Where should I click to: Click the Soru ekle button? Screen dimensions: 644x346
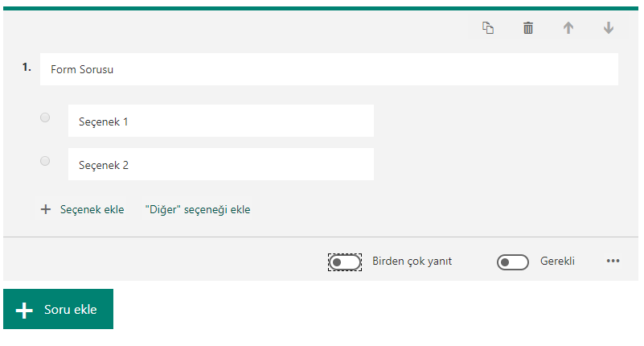click(x=59, y=309)
